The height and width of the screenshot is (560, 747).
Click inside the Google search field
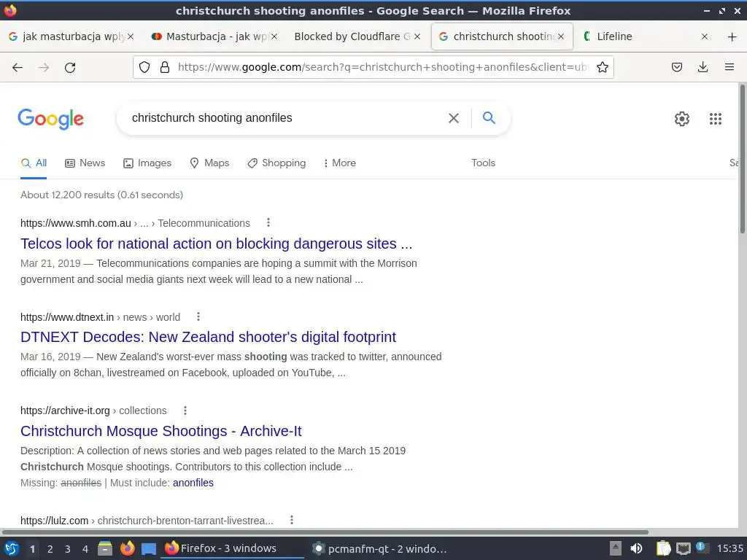pyautogui.click(x=286, y=118)
